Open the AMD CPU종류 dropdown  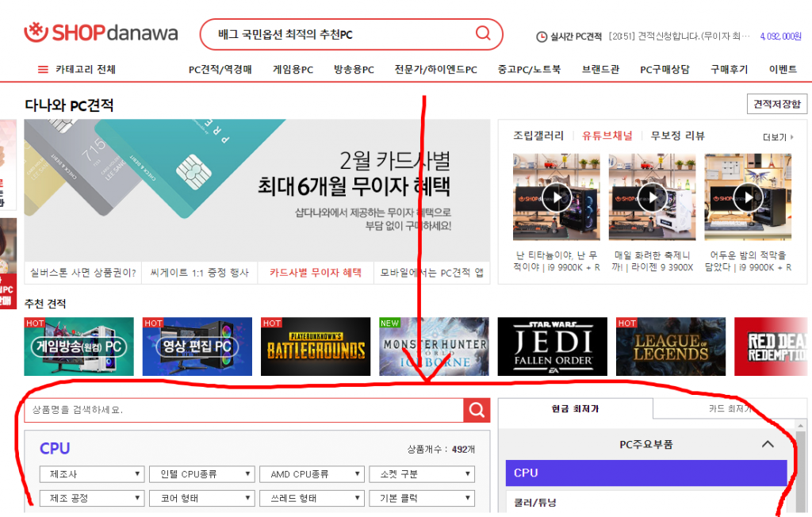[312, 474]
